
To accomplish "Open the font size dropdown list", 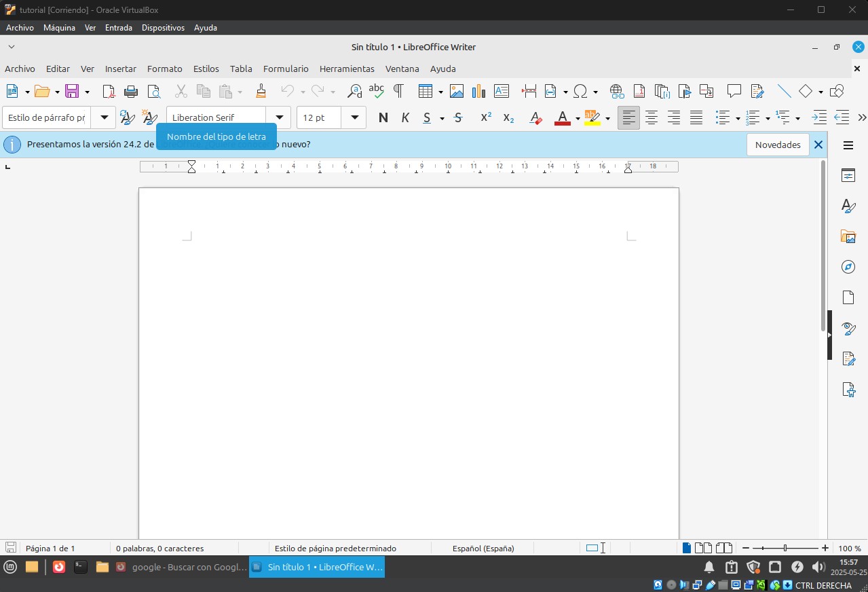I will [x=354, y=117].
